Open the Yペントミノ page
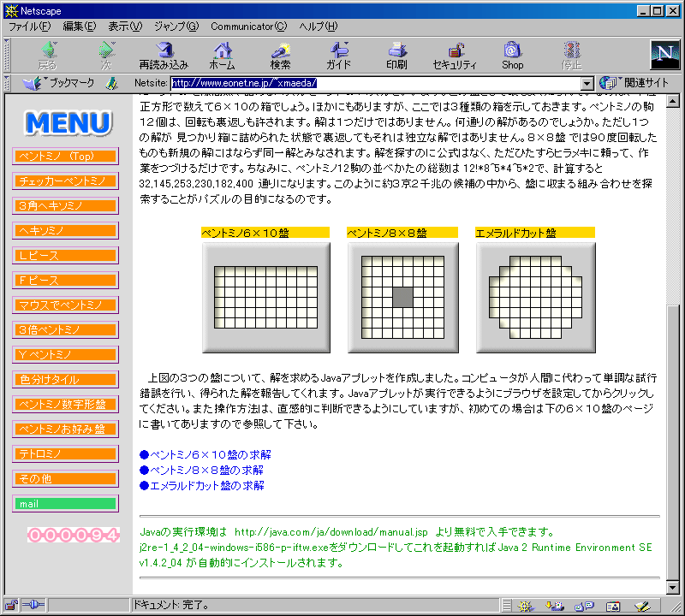The height and width of the screenshot is (616, 685). click(66, 355)
